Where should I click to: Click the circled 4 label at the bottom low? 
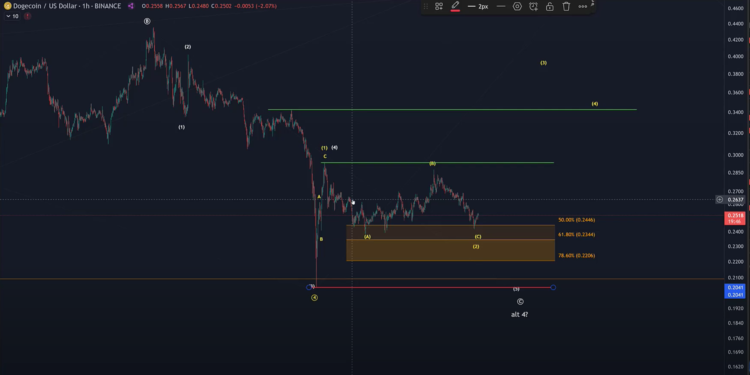tap(314, 298)
